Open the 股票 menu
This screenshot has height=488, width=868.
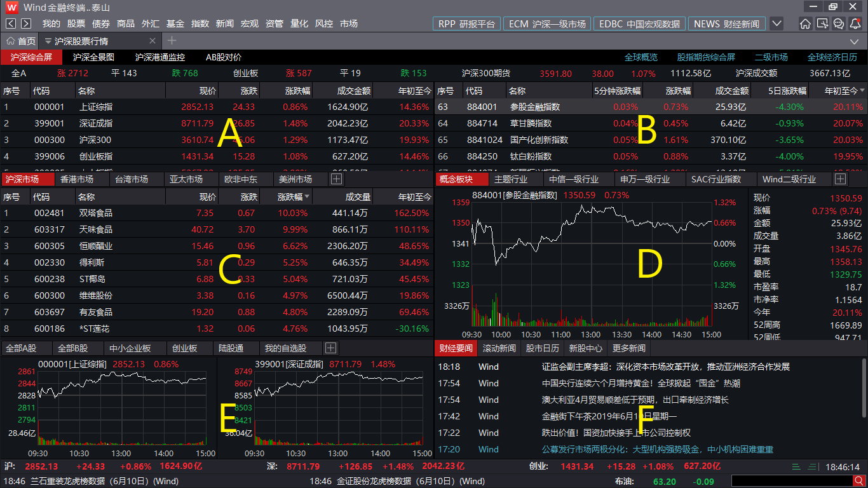point(76,24)
